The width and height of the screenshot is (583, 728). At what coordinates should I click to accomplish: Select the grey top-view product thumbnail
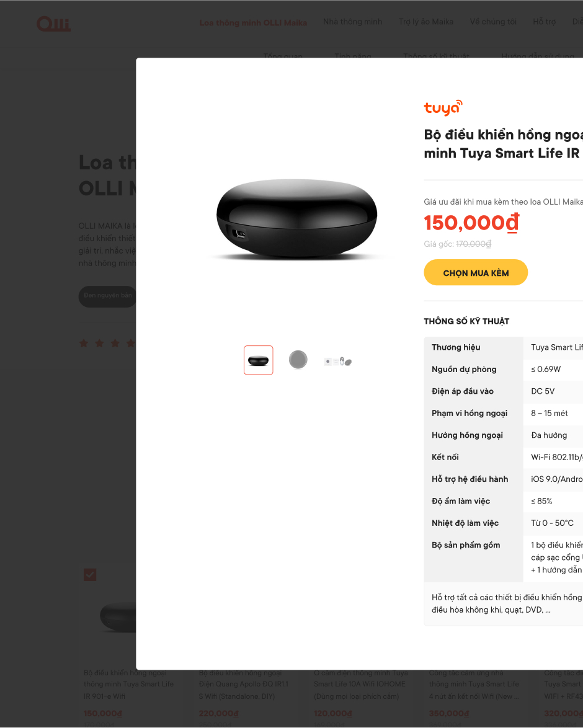(x=298, y=360)
